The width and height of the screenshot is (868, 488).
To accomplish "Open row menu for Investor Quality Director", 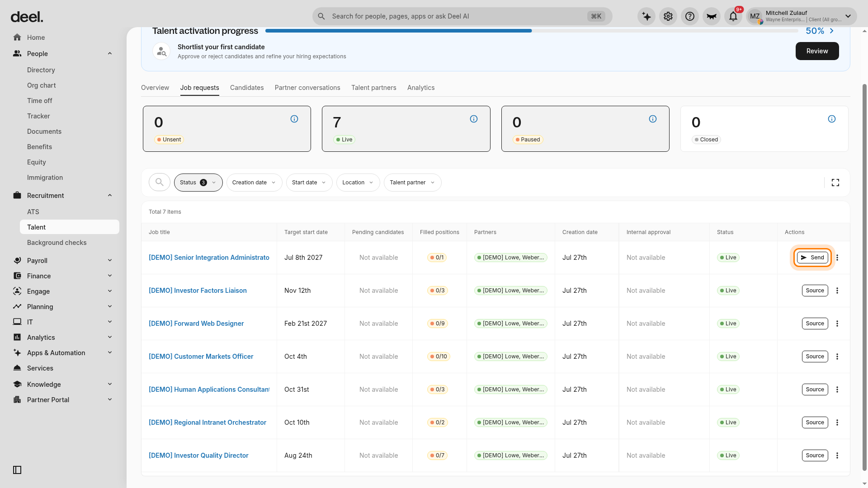I will (837, 455).
